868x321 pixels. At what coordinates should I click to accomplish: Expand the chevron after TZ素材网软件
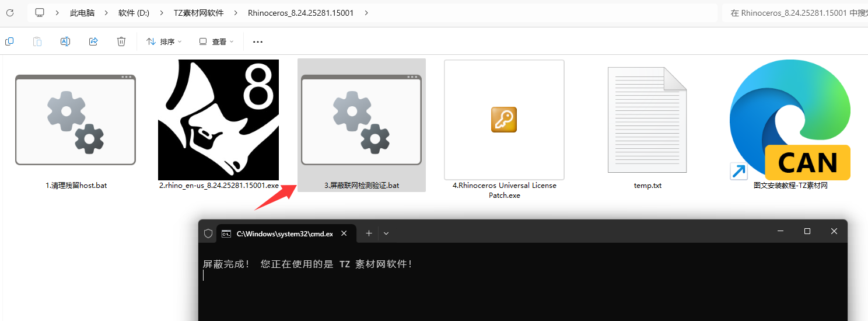[x=235, y=12]
